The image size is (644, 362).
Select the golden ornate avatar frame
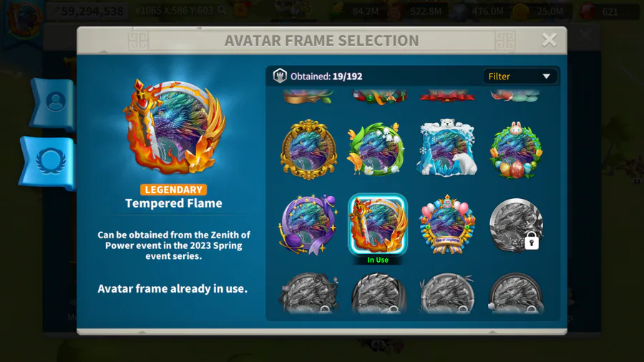click(x=309, y=150)
